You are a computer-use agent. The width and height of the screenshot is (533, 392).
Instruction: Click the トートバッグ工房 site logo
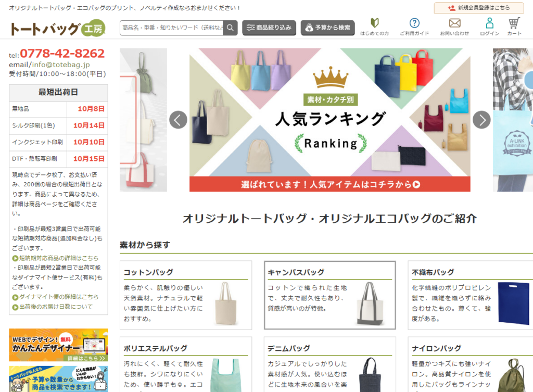[x=57, y=29]
